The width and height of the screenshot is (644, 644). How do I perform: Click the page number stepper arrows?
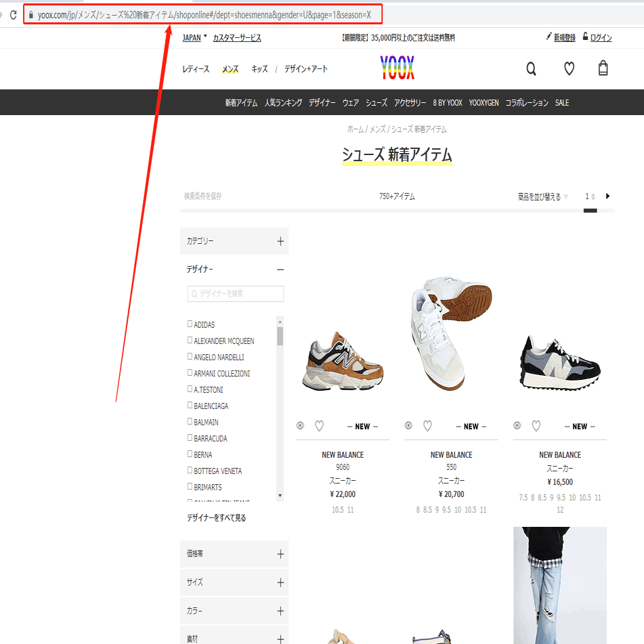(x=592, y=196)
